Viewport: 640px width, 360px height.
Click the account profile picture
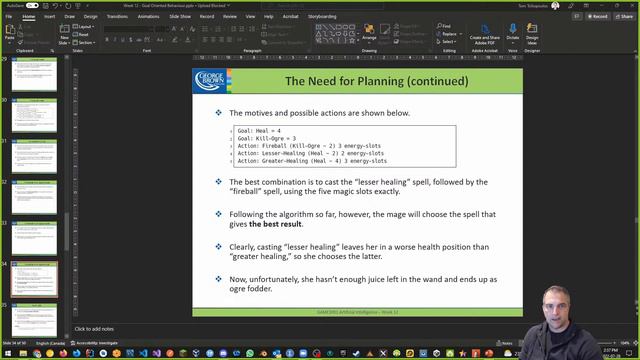[555, 6]
